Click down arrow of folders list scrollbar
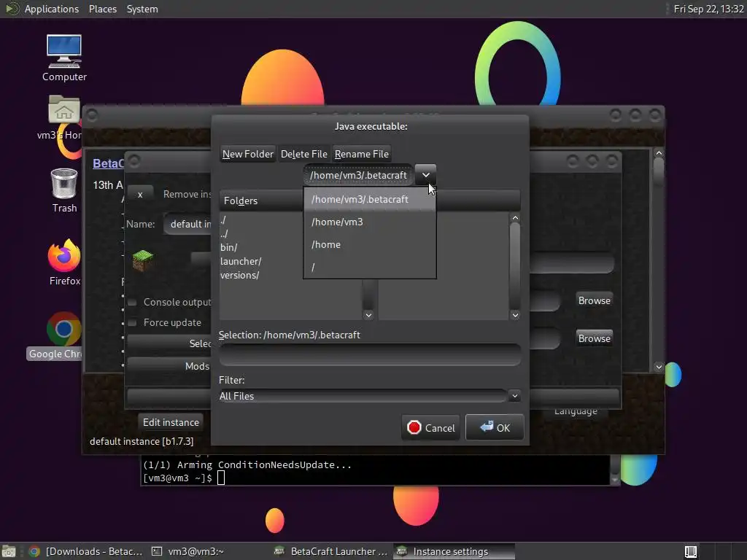 click(x=368, y=315)
